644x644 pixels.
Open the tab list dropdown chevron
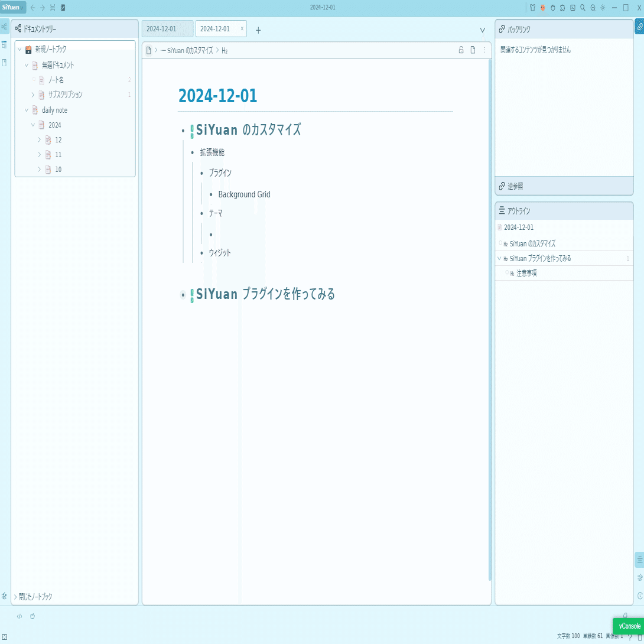pyautogui.click(x=483, y=30)
